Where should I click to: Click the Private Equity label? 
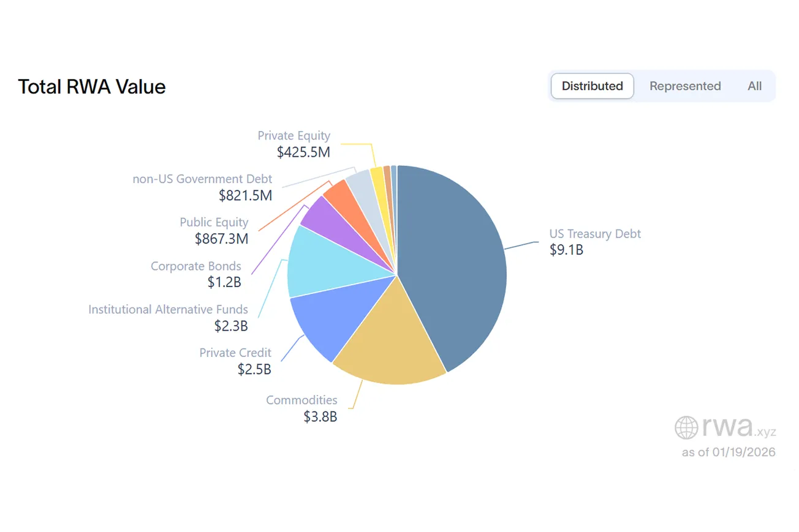click(x=293, y=136)
